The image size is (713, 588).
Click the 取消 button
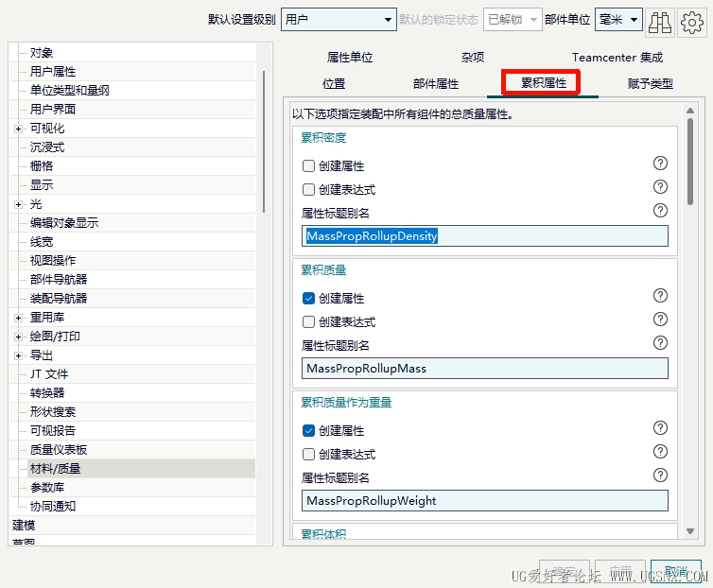pos(676,571)
